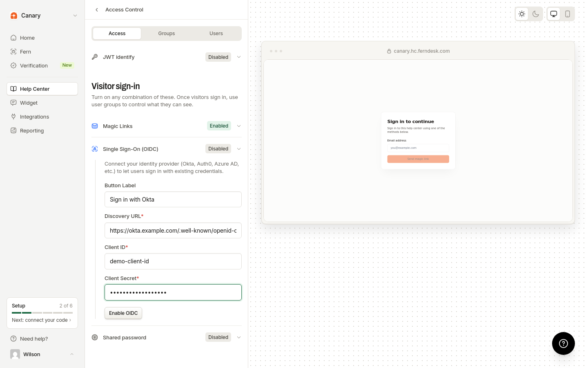
Task: Click the Visitor sign-in heading
Action: click(116, 86)
